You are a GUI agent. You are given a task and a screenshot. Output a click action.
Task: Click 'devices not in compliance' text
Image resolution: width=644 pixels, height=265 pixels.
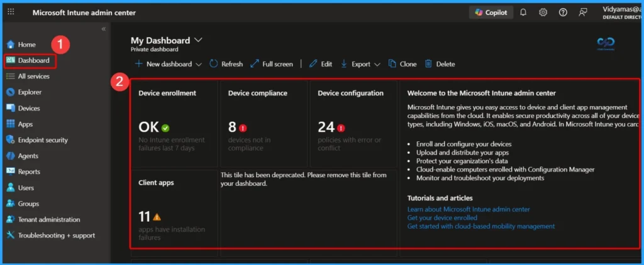point(249,144)
